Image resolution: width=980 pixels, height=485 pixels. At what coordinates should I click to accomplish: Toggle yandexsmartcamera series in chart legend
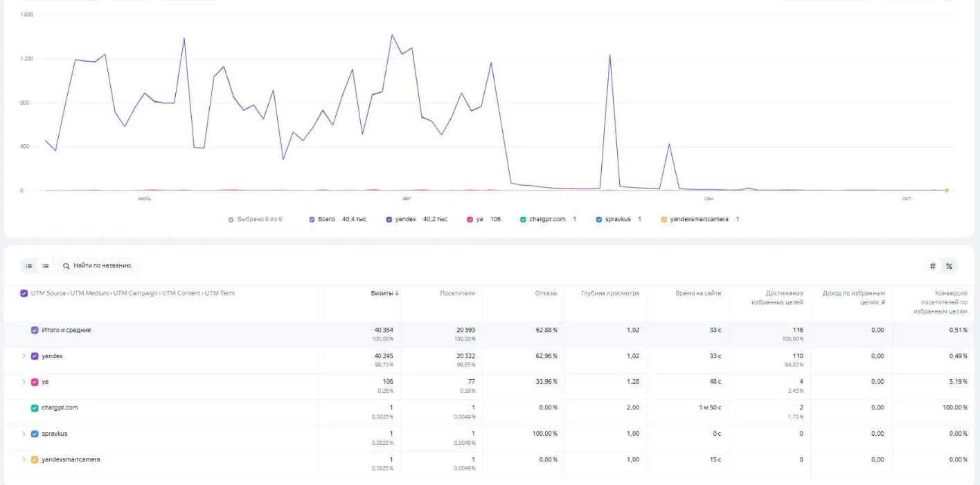(663, 219)
